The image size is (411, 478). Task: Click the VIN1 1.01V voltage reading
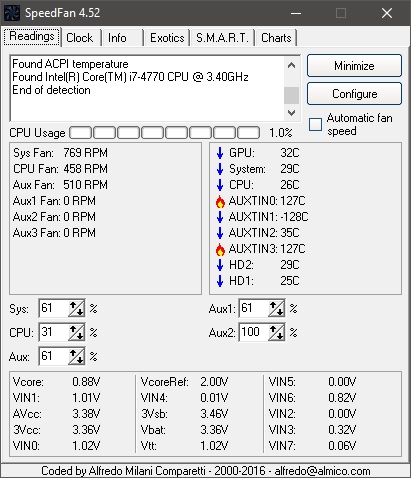(56, 398)
